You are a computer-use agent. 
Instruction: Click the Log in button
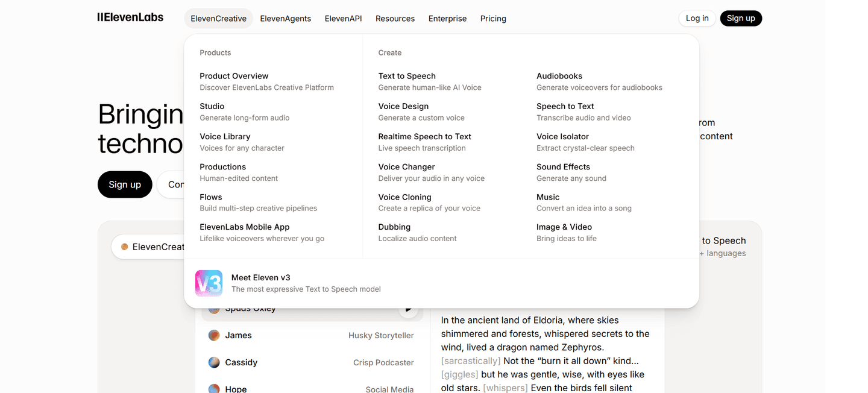point(697,18)
